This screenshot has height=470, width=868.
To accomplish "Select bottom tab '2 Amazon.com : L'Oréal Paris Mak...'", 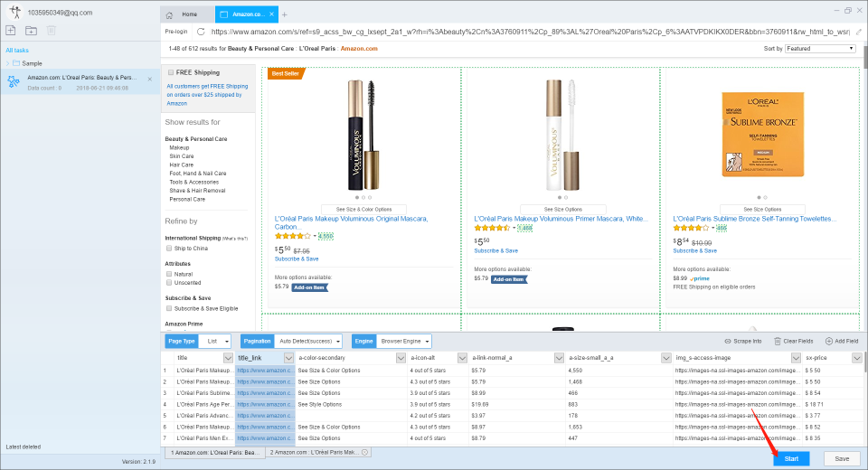I will tap(318, 452).
